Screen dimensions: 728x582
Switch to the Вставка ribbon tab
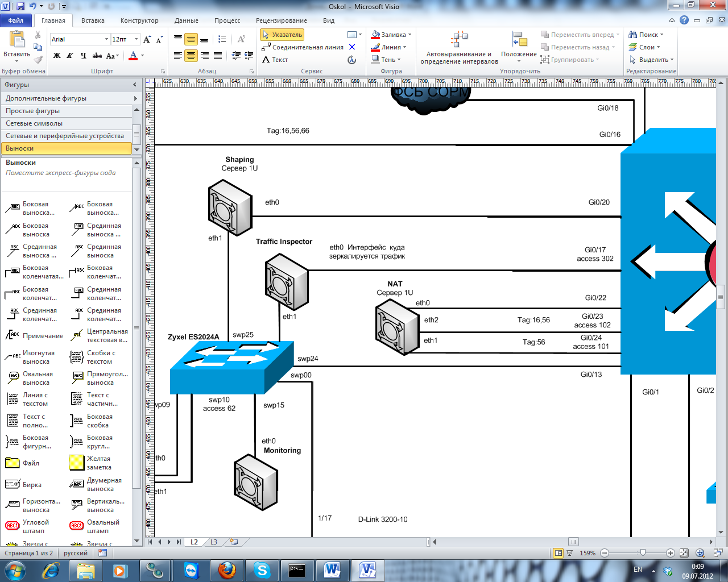[x=93, y=20]
